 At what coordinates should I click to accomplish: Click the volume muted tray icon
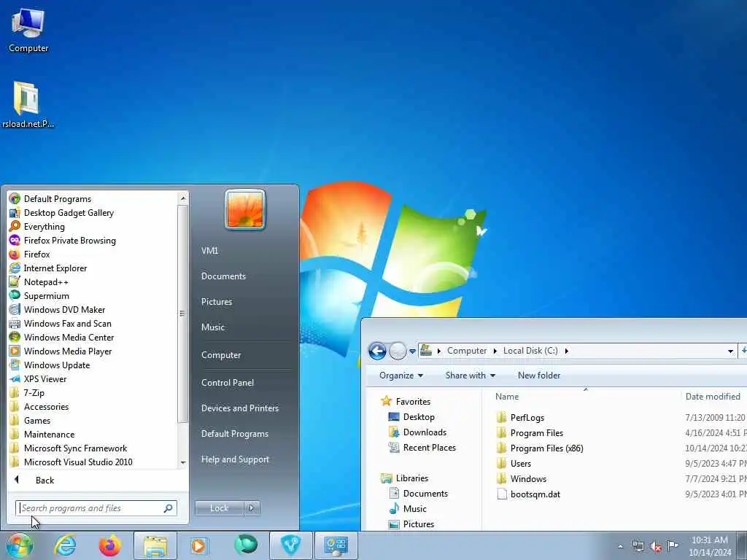coord(656,547)
